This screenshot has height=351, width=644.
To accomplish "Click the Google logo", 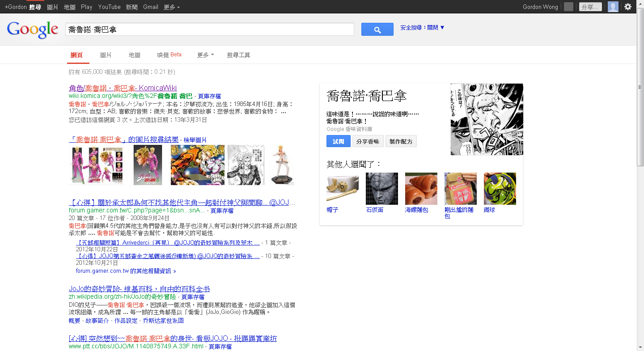I will tap(33, 30).
